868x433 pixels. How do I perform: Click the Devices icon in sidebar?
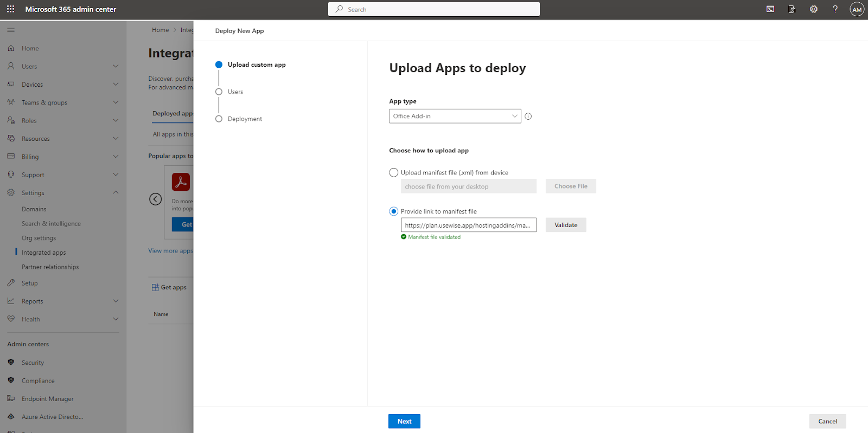[11, 85]
